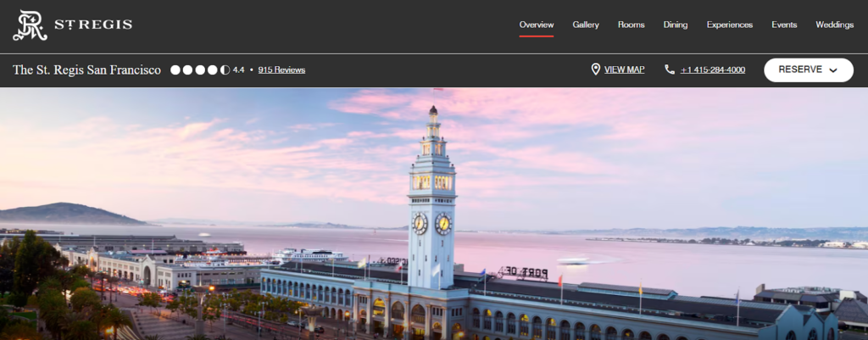
Task: Click the phone handset icon
Action: pyautogui.click(x=670, y=70)
